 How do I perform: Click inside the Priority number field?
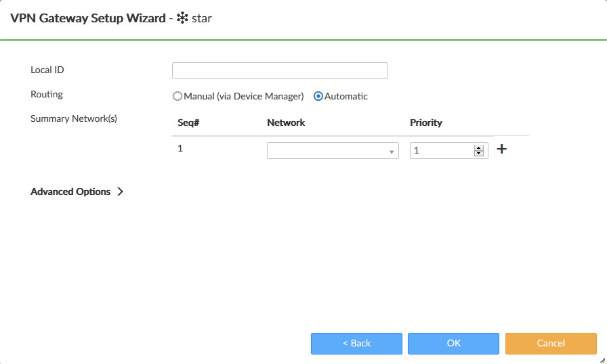pyautogui.click(x=441, y=150)
